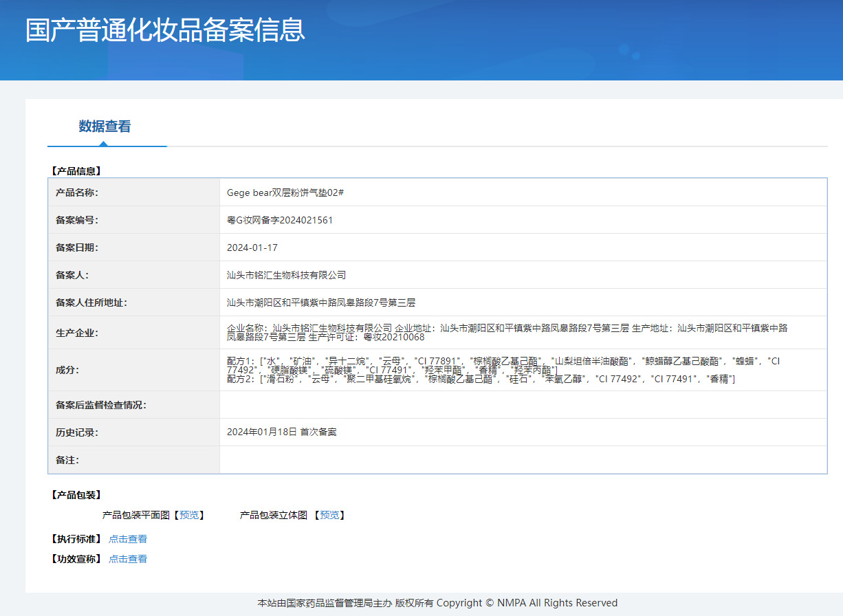Click the 生产企业 details text
This screenshot has width=843, height=616.
(x=507, y=333)
